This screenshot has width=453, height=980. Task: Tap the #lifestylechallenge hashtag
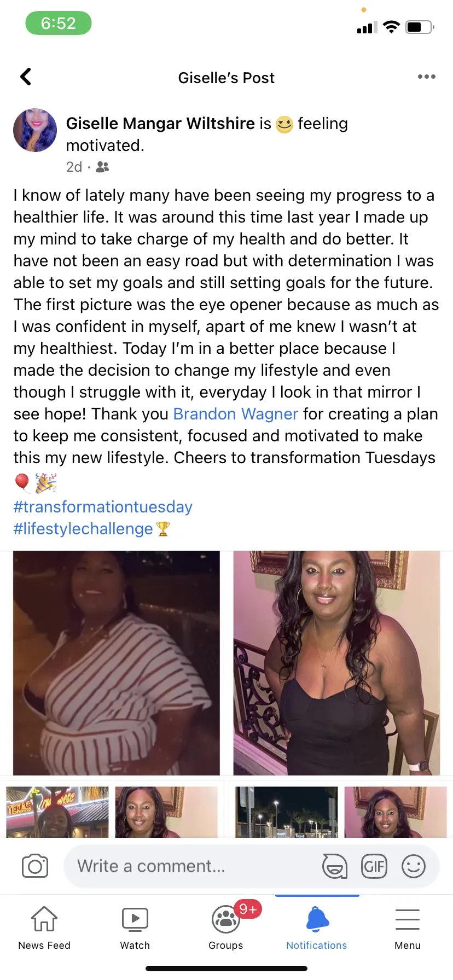tap(83, 529)
